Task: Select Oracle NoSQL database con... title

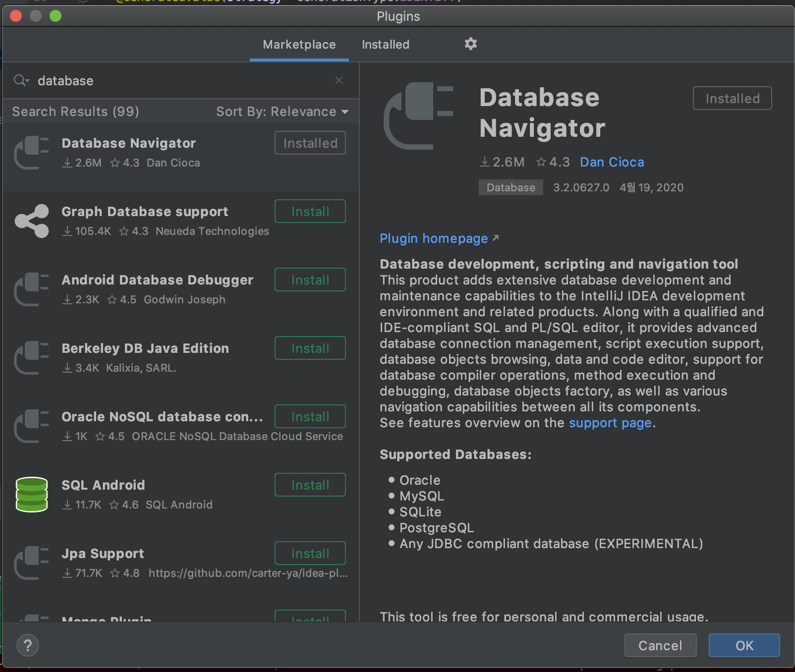Action: tap(162, 417)
